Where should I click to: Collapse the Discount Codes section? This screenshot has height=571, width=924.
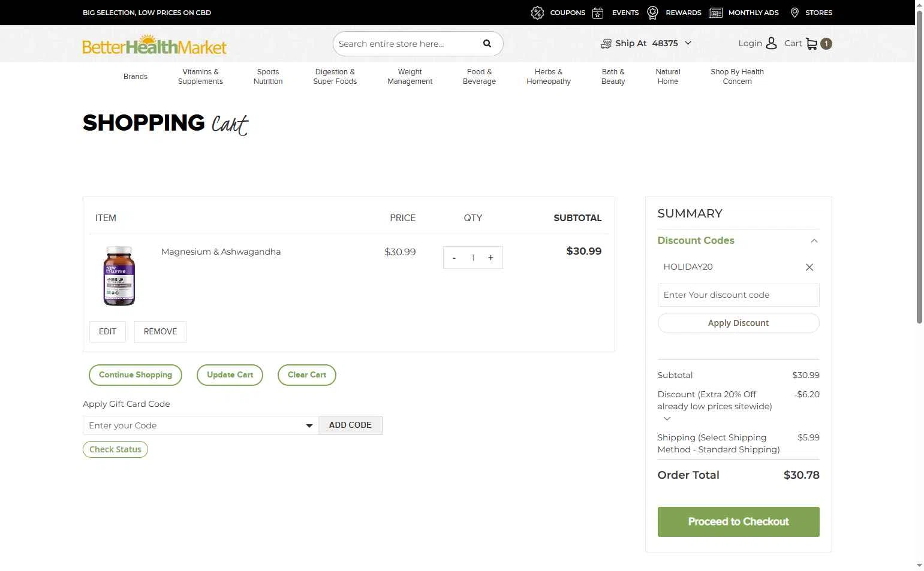tap(814, 241)
